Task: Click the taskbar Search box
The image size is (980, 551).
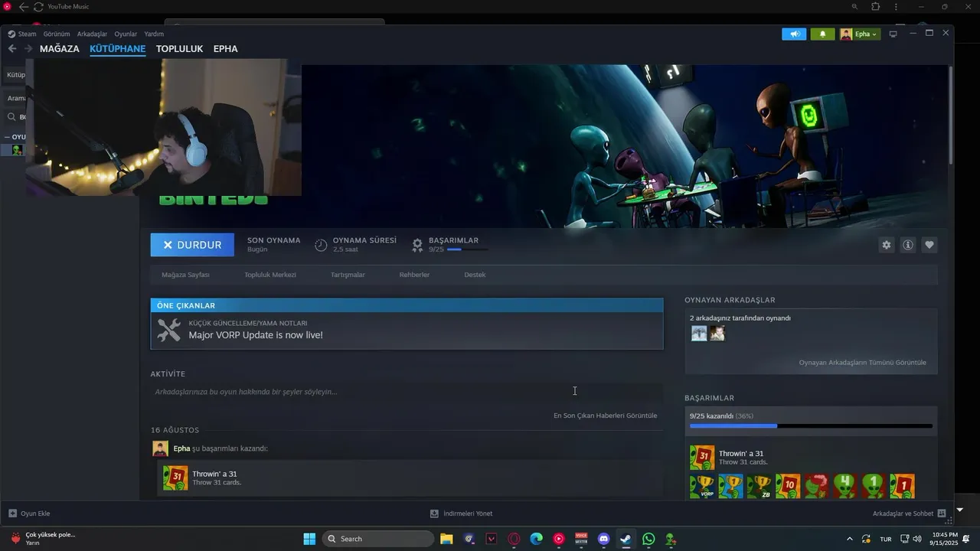Action: 378,539
